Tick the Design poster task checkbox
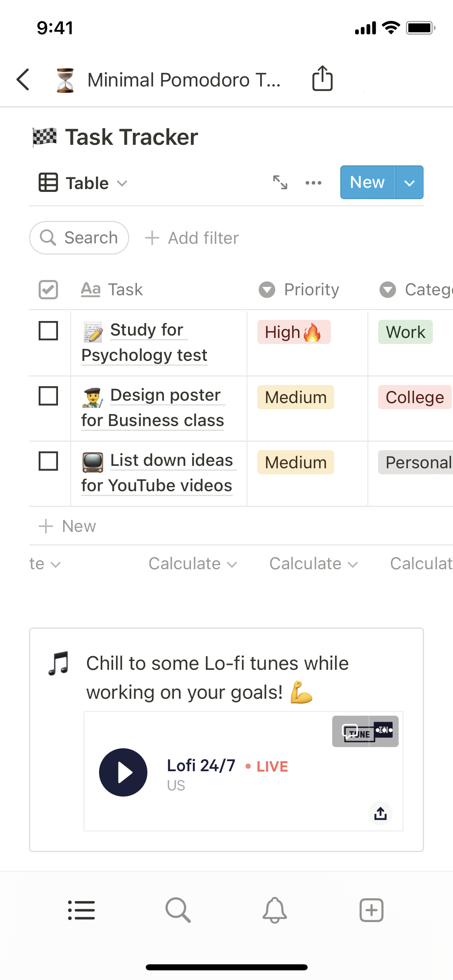453x980 pixels. coord(48,396)
